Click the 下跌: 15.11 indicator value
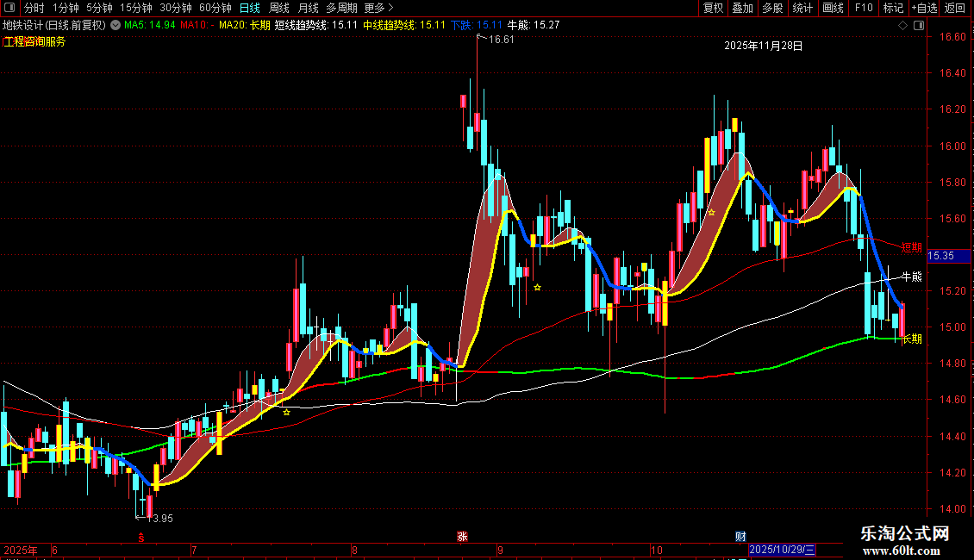Viewport: 974px width, 560px height. click(x=477, y=26)
